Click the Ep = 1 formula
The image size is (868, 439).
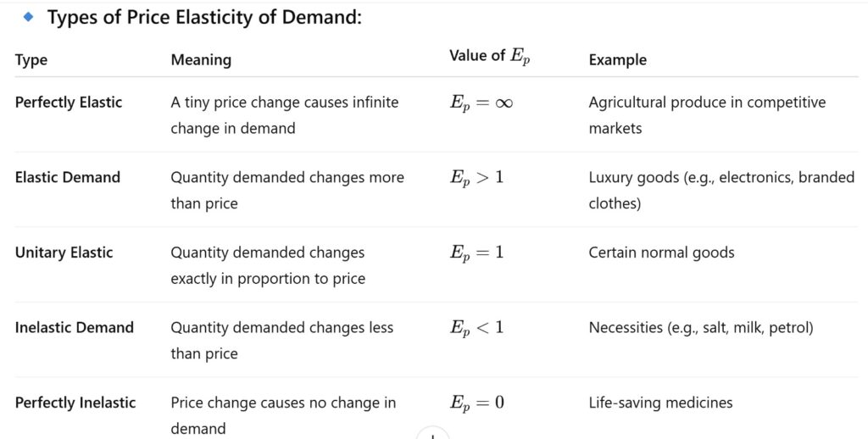tap(476, 253)
